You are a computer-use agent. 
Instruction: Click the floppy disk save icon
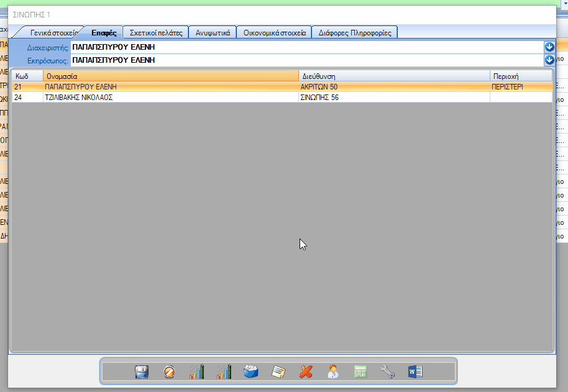(142, 371)
